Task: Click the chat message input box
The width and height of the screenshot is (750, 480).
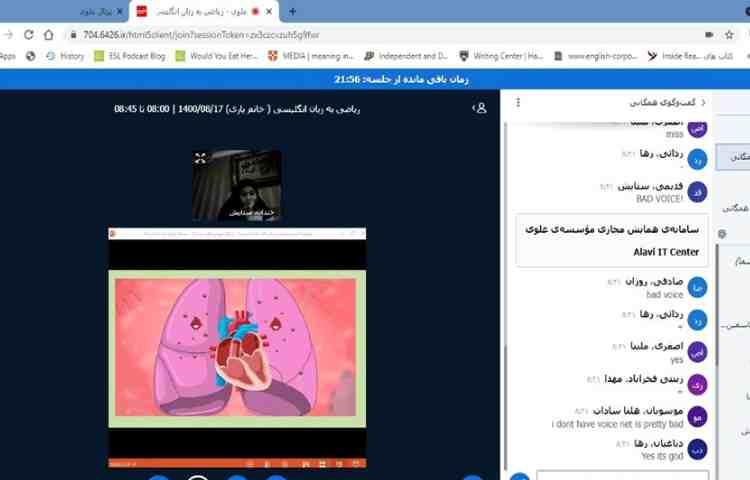Action: [620, 475]
